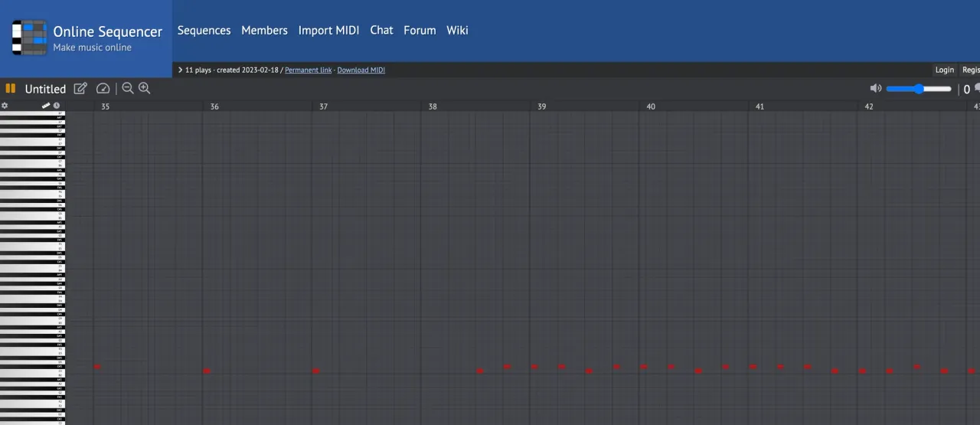Select the red note at measure 37 start
This screenshot has height=425, width=980.
pyautogui.click(x=316, y=371)
